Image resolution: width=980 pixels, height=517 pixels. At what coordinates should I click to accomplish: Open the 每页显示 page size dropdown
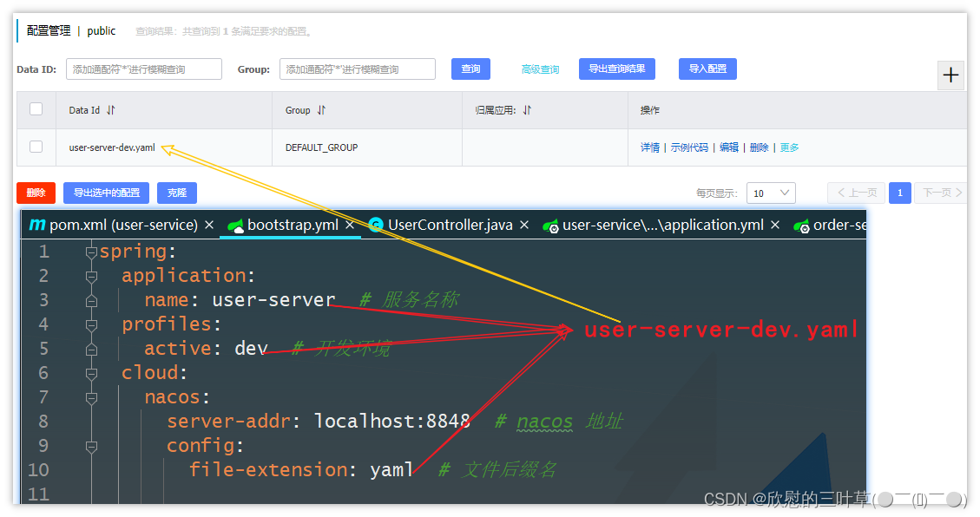coord(771,193)
